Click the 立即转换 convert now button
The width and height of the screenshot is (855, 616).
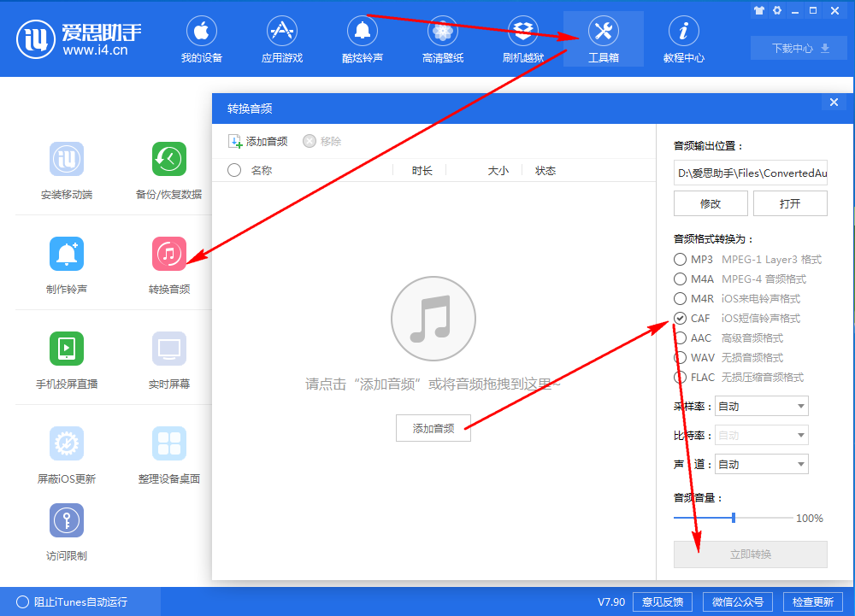click(749, 554)
